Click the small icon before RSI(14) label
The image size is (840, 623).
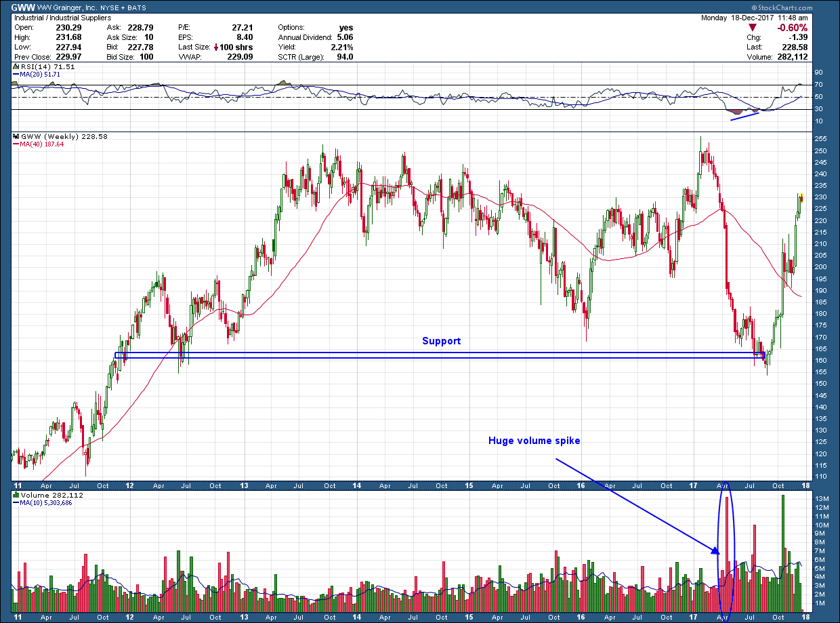point(15,67)
